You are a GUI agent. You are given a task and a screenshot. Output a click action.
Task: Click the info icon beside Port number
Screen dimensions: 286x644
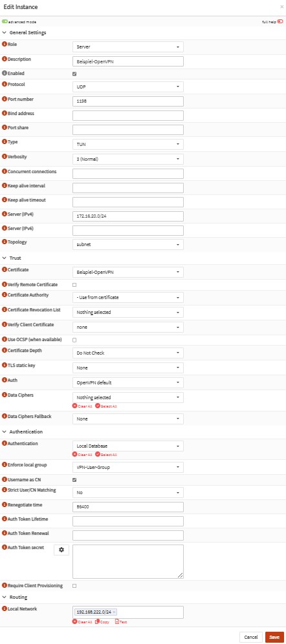point(5,99)
